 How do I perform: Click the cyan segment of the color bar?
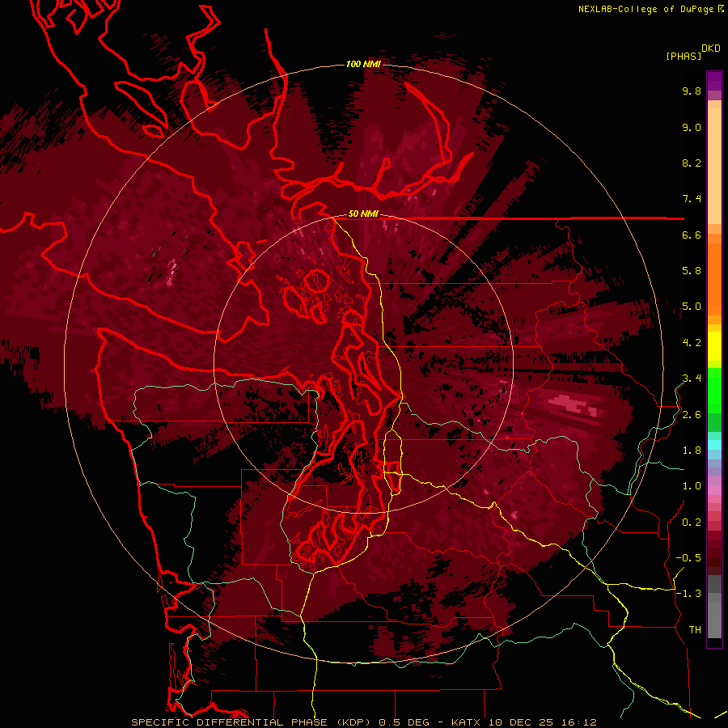pos(714,445)
